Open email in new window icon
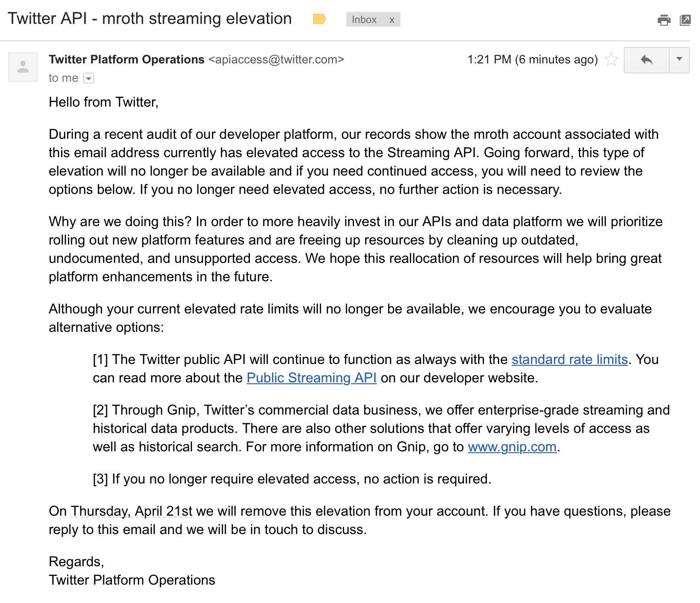Screen dimensions: 700x603 pos(685,20)
